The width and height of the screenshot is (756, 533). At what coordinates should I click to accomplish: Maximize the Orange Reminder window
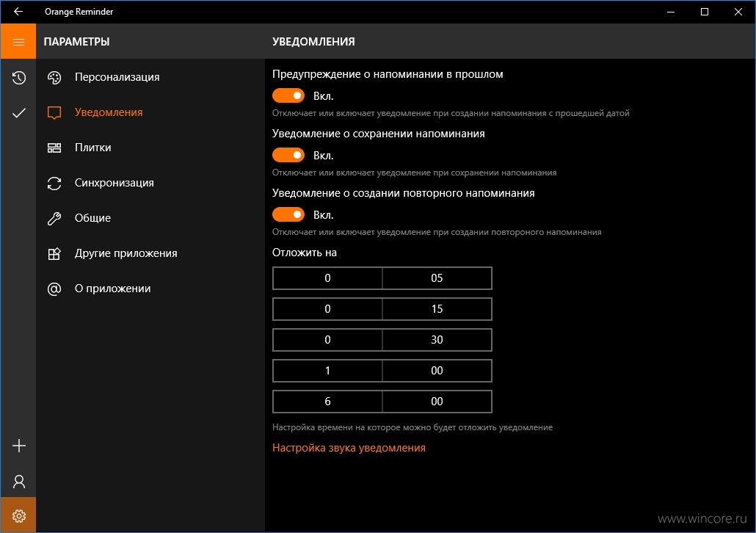pyautogui.click(x=705, y=12)
